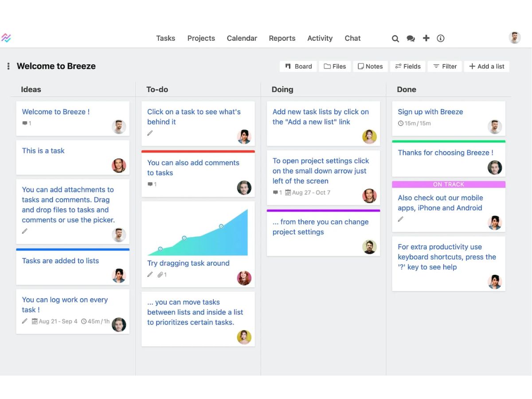Open 'Tasks are added to lists' task
This screenshot has width=532, height=399.
point(73,267)
